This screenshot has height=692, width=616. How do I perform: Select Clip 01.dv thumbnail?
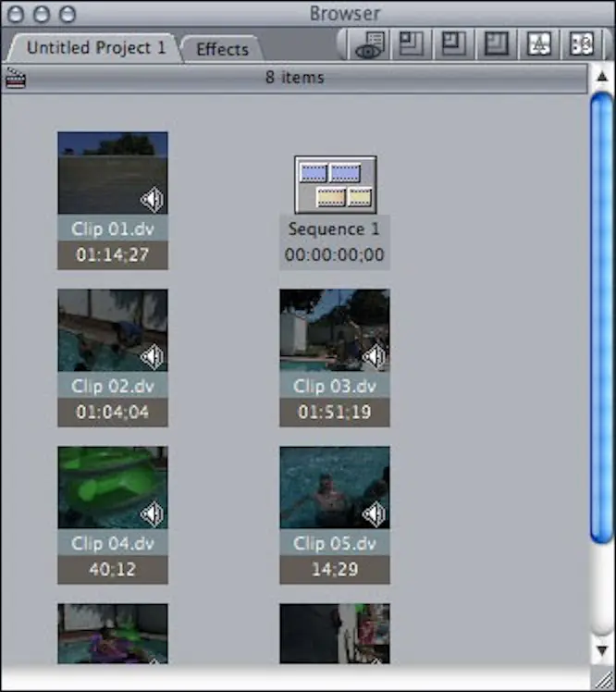pos(113,173)
